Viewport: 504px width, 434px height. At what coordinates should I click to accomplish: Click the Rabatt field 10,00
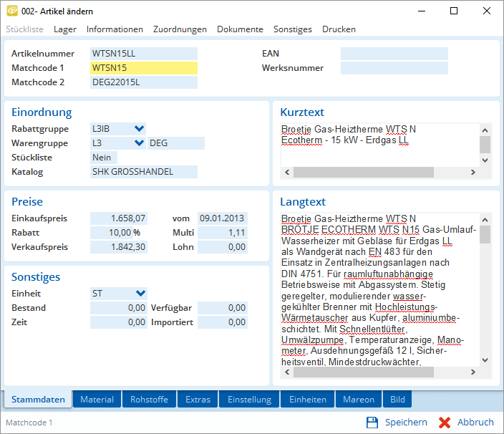(x=111, y=233)
